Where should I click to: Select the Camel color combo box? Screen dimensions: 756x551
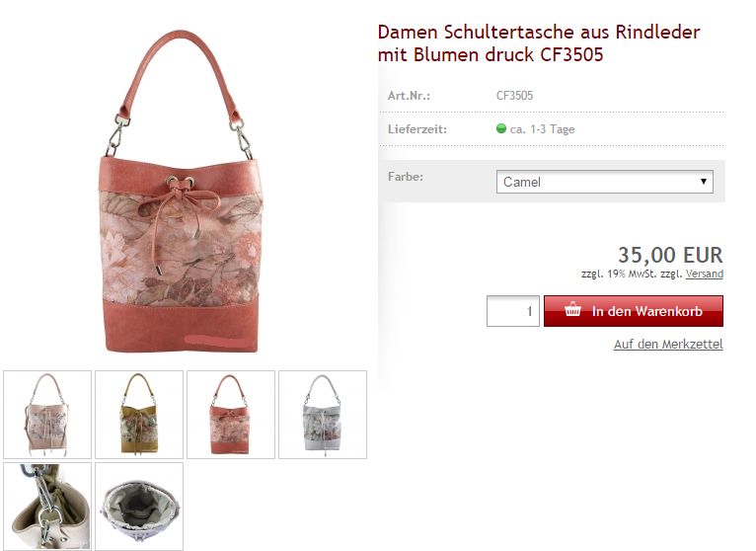pyautogui.click(x=605, y=182)
